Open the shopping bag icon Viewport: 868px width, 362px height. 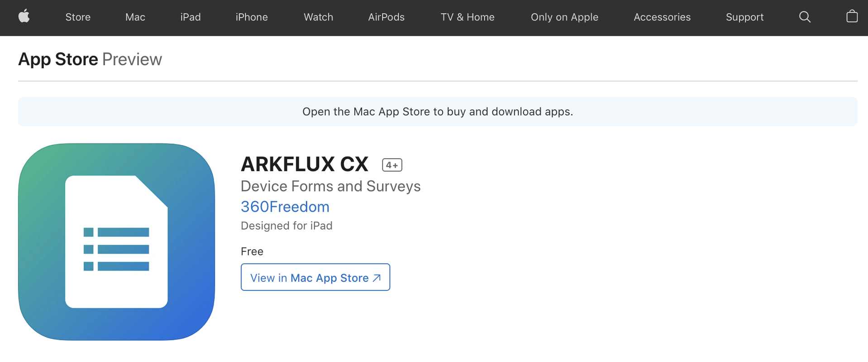click(852, 17)
